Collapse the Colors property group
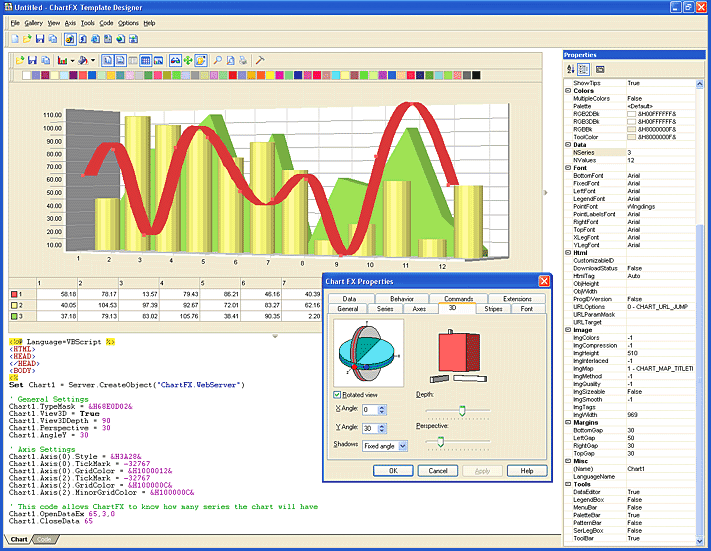This screenshot has width=711, height=551. (x=568, y=91)
